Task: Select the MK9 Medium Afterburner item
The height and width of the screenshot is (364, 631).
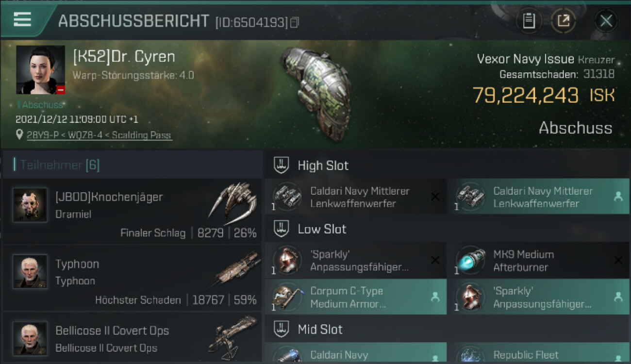Action: pyautogui.click(x=538, y=260)
